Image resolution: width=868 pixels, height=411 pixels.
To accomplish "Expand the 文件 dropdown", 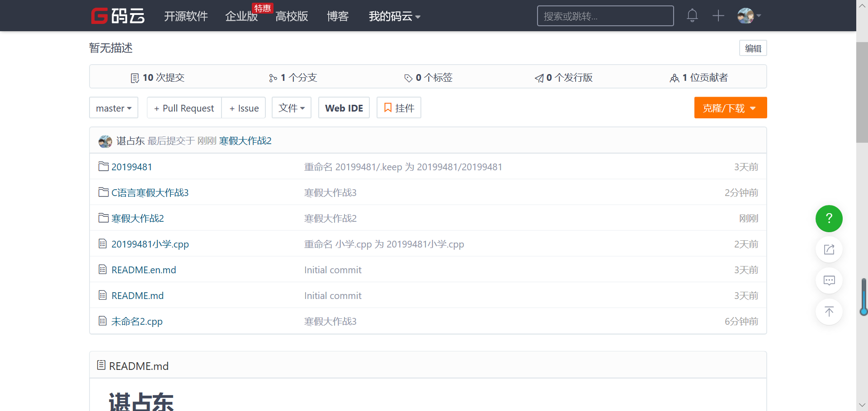I will coord(292,108).
